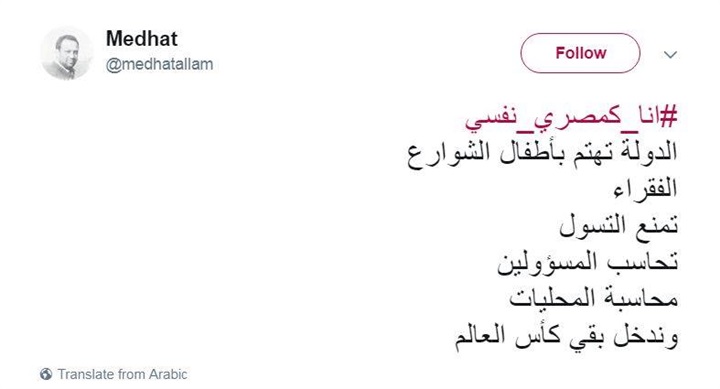Click the word الفقراء in the tweet
This screenshot has width=720, height=389.
coord(645,188)
